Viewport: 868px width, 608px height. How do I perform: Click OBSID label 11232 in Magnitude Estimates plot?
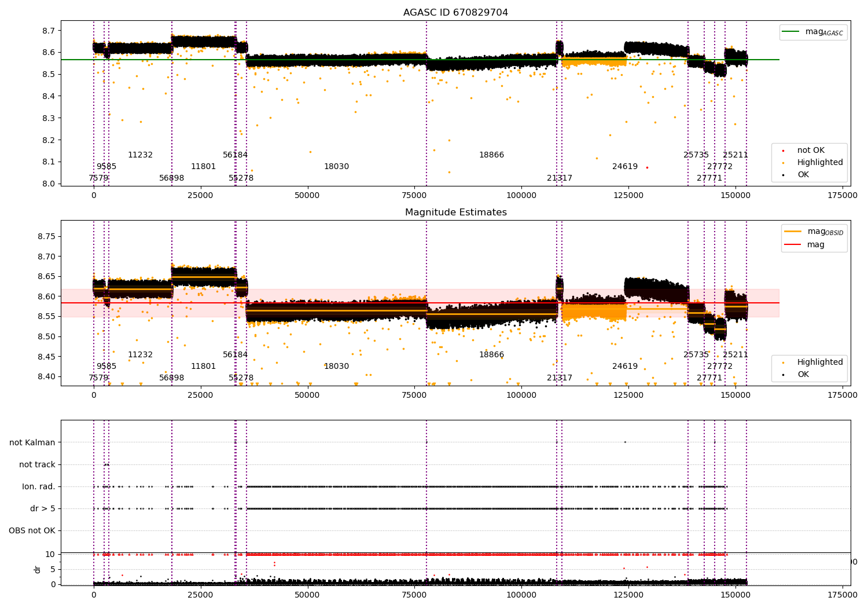click(141, 355)
